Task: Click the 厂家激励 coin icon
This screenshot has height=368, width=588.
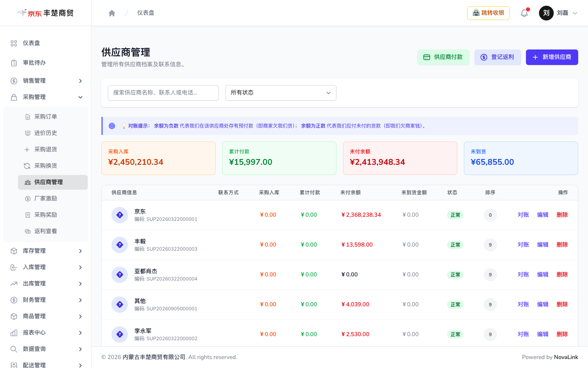Action: (x=28, y=199)
